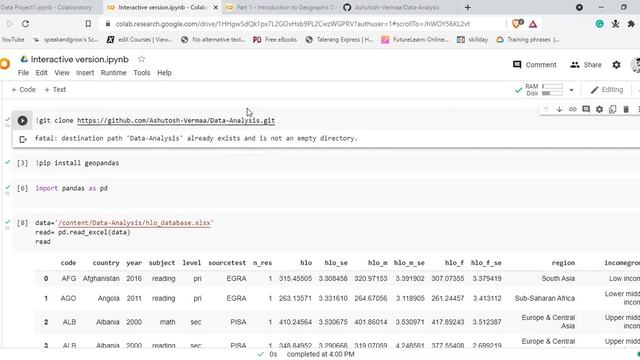Open the View menu
640x360 pixels.
click(62, 73)
